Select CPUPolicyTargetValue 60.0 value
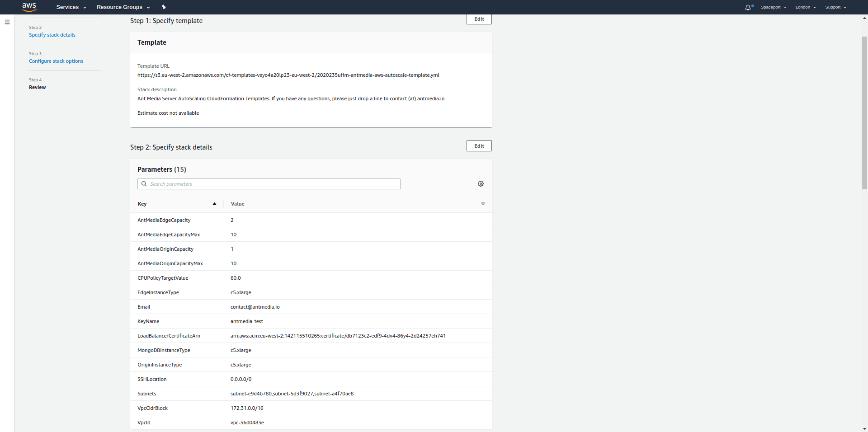Screen dimensions: 868x432 [x=236, y=278]
